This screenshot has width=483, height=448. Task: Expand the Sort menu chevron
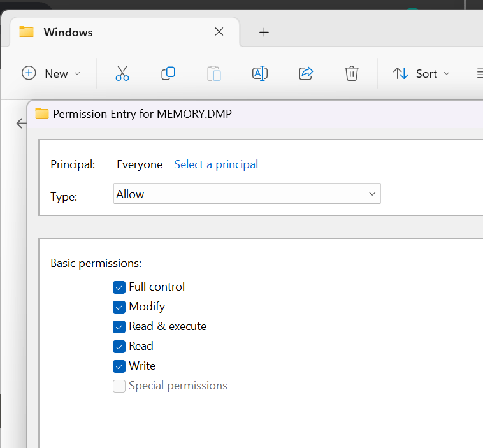(x=447, y=73)
